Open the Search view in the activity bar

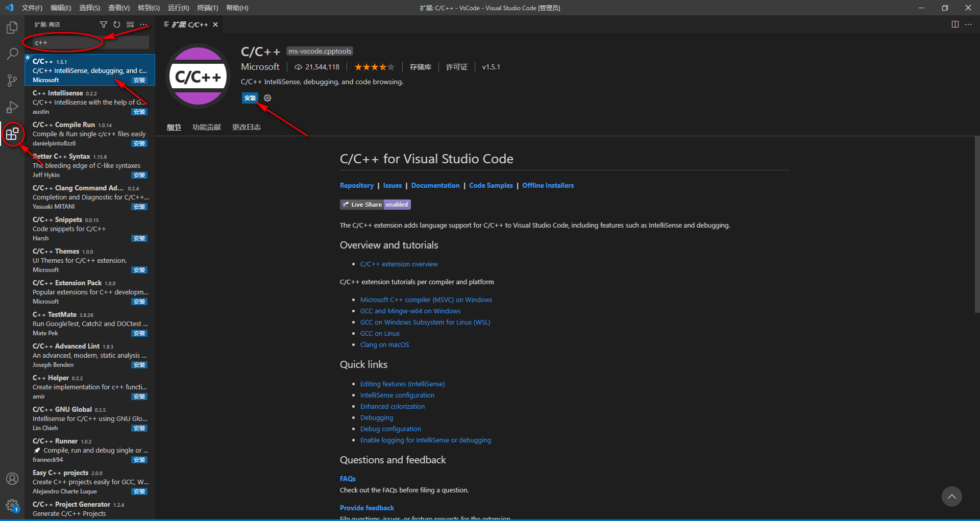coord(12,54)
